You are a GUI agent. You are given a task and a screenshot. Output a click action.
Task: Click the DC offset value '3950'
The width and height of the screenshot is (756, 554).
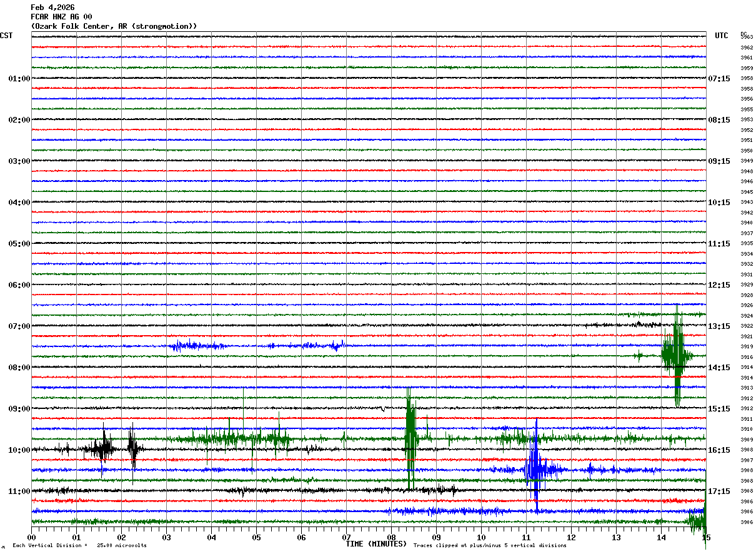click(x=747, y=151)
